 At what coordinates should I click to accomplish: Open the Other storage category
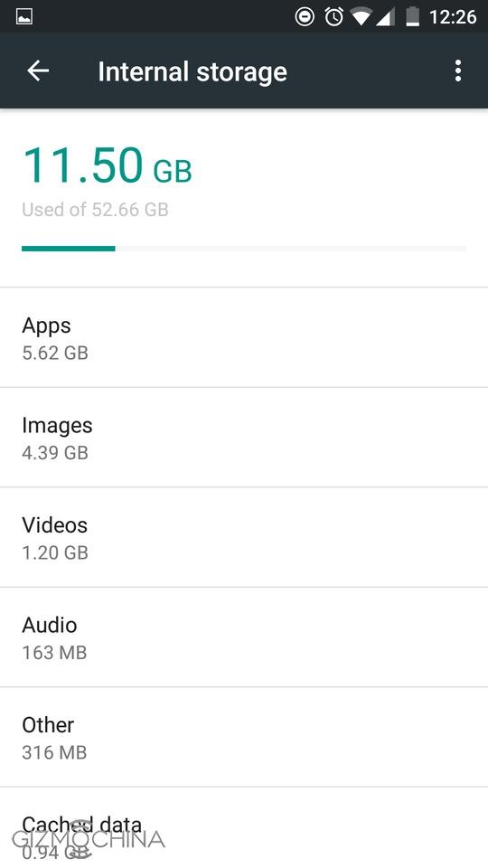point(244,737)
